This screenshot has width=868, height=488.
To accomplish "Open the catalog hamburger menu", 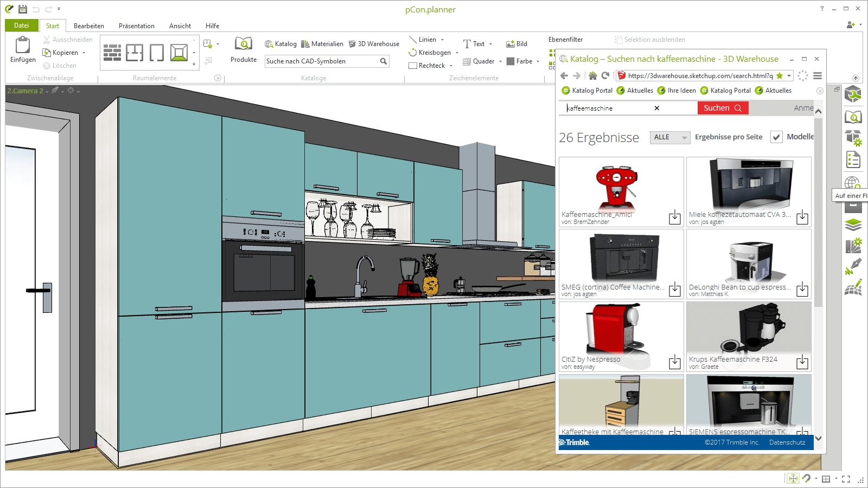I will tap(818, 76).
